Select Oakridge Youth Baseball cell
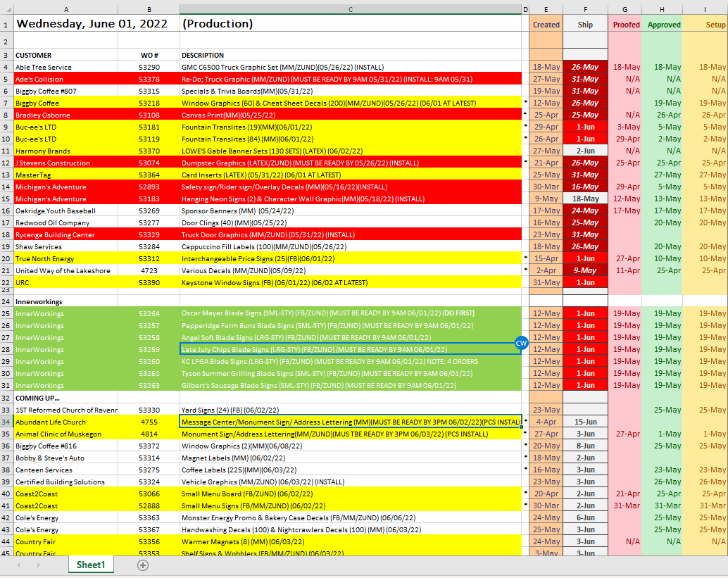 pyautogui.click(x=66, y=211)
